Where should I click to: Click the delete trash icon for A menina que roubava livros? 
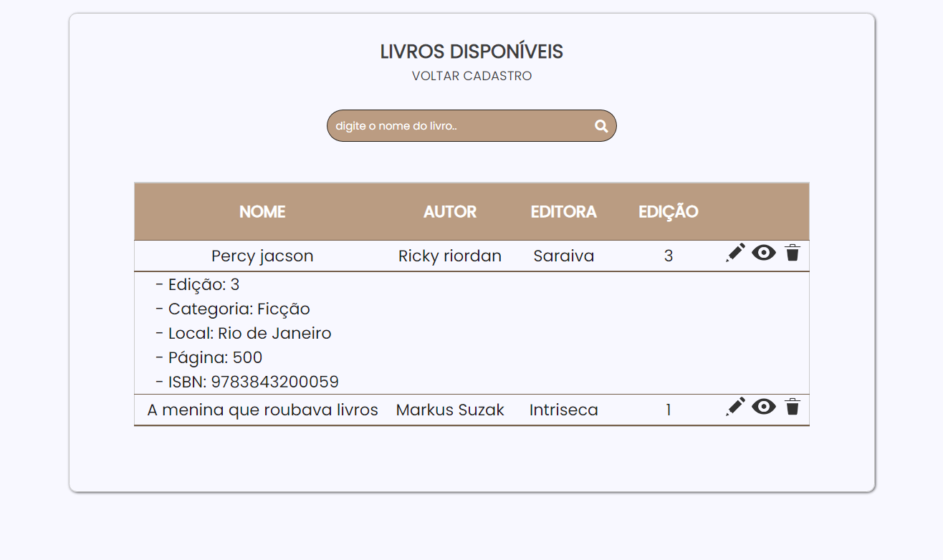tap(792, 407)
